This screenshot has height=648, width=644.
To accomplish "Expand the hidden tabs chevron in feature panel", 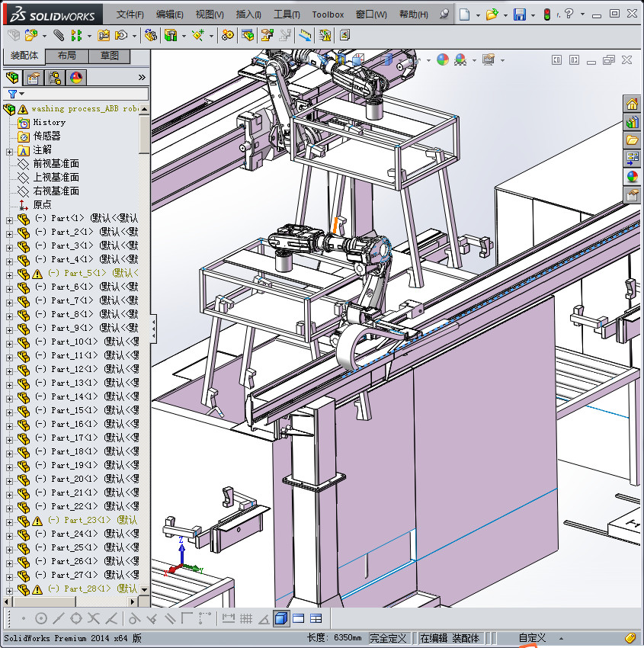I will pos(142,77).
